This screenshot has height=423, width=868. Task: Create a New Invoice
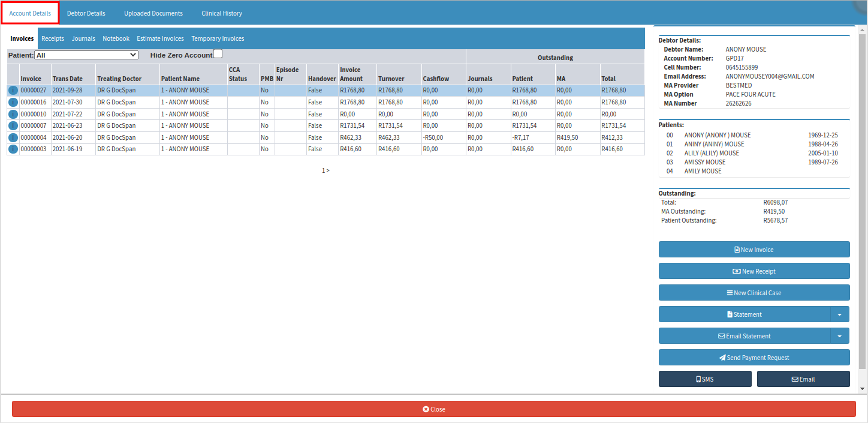[x=754, y=250]
